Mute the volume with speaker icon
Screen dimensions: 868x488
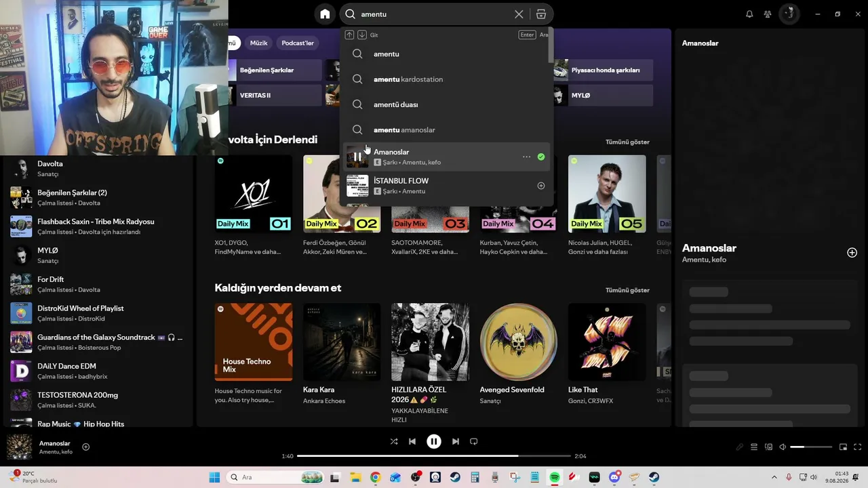(783, 447)
